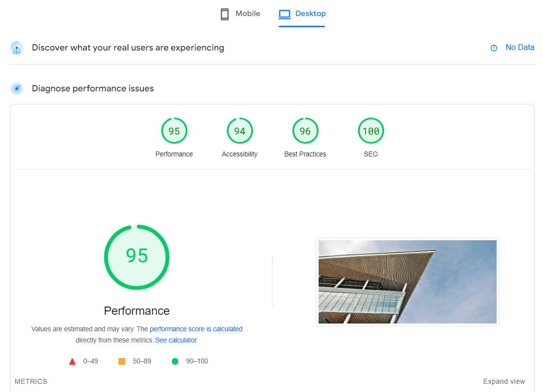Open the No Data link

coord(520,48)
